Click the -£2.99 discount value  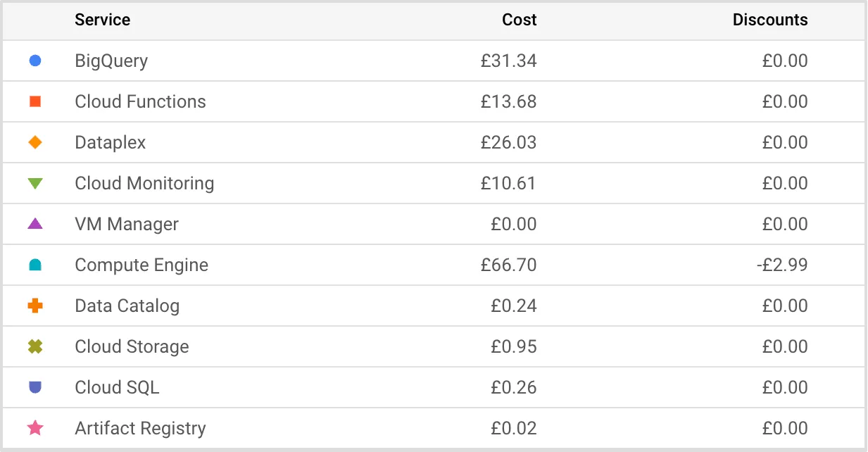(784, 265)
